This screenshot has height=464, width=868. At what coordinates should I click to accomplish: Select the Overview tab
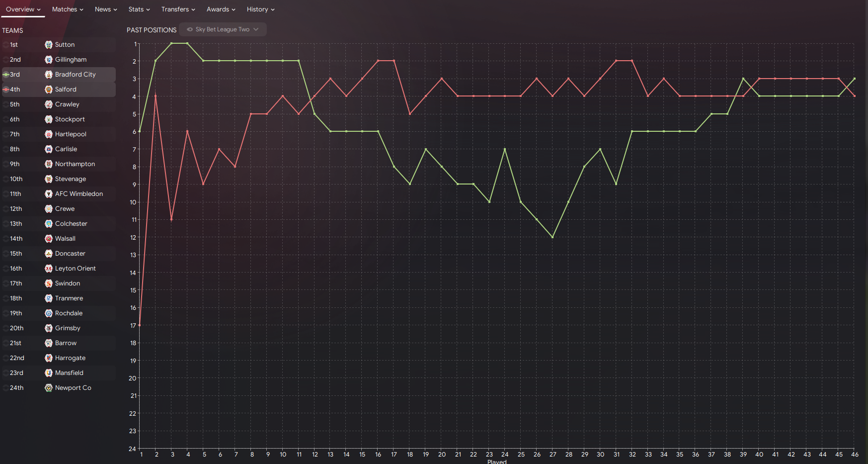point(23,9)
